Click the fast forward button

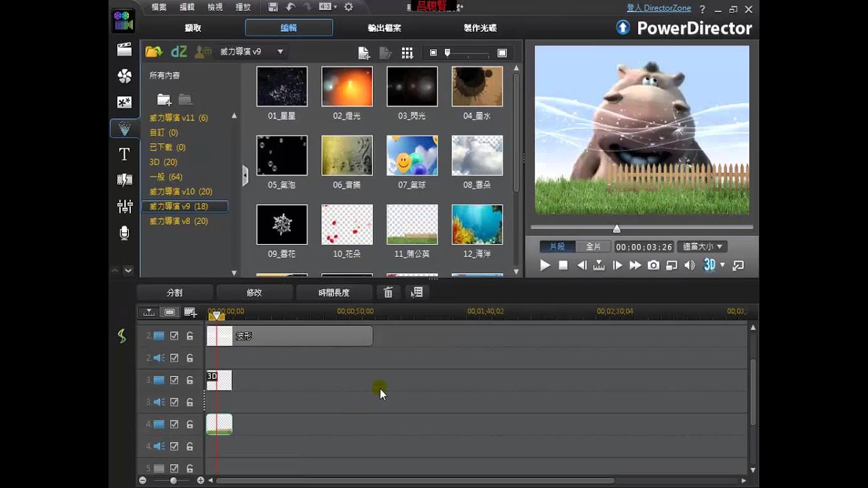click(x=635, y=266)
